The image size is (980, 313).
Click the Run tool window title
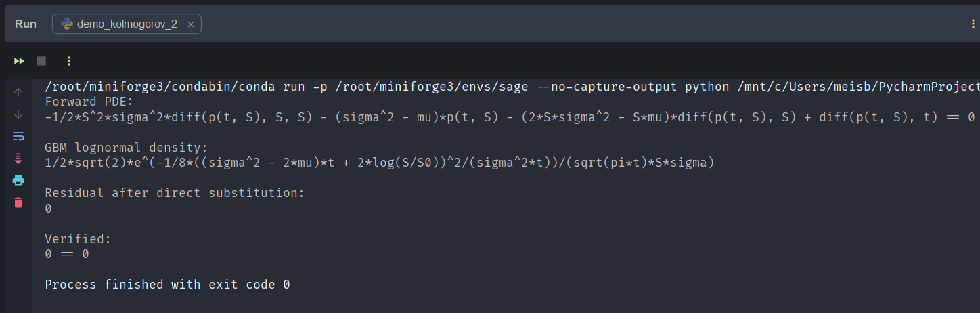click(x=26, y=24)
